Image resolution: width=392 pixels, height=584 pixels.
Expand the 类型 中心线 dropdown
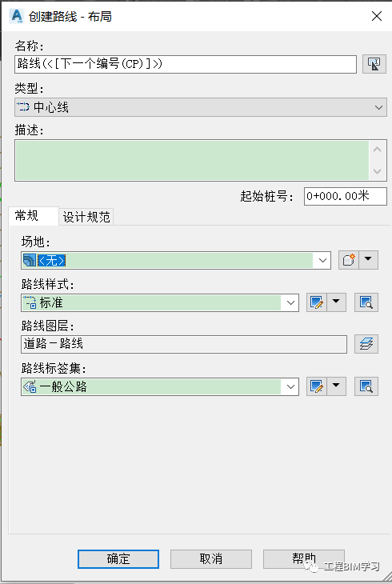point(201,107)
